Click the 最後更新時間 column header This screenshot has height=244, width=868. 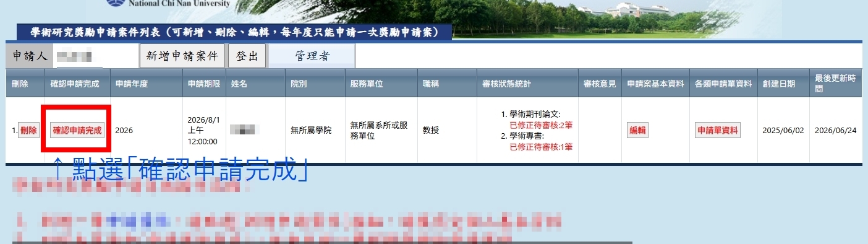pos(836,84)
